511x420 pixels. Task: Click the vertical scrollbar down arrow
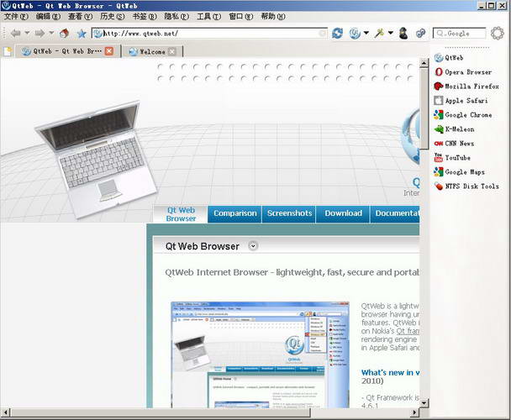[424, 403]
